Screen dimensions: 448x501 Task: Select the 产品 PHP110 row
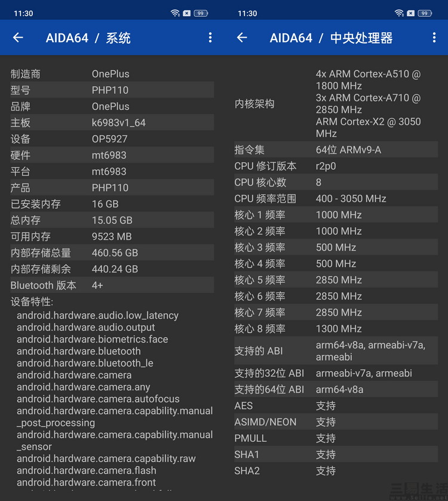coord(112,188)
